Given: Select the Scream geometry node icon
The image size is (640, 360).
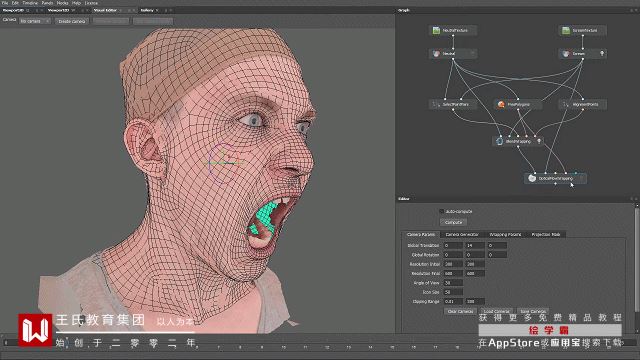Looking at the screenshot, I should [566, 53].
